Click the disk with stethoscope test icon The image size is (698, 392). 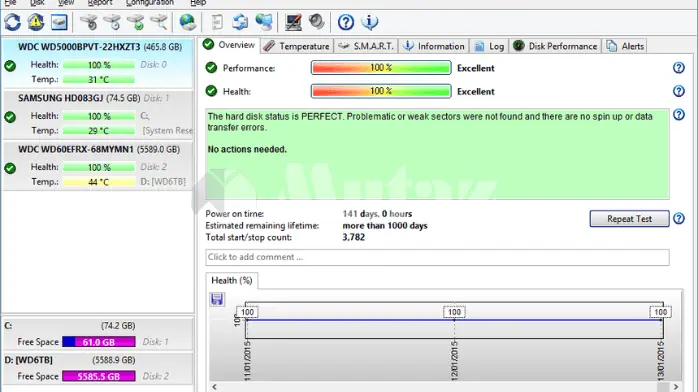(x=89, y=22)
